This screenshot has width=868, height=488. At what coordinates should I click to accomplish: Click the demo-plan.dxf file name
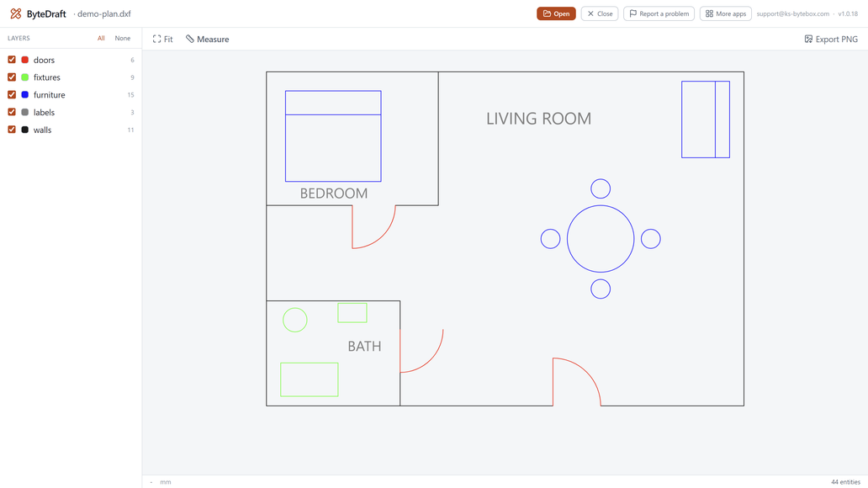coord(104,13)
